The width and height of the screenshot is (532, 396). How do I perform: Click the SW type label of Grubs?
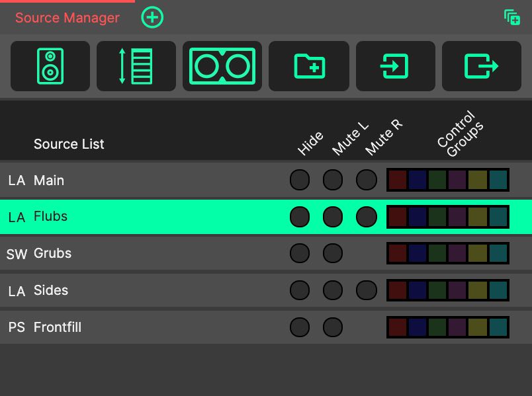(x=17, y=255)
